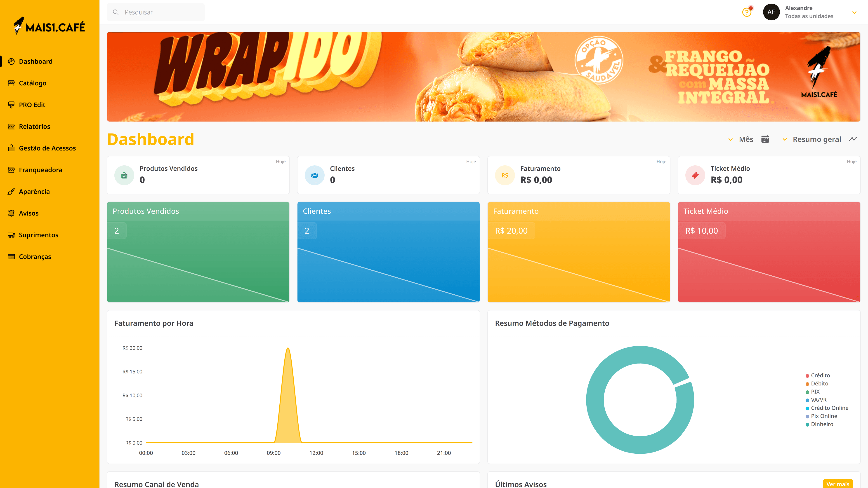Open Gestão de Acessos sidebar link
Screen dimensions: 868x488
[47, 148]
